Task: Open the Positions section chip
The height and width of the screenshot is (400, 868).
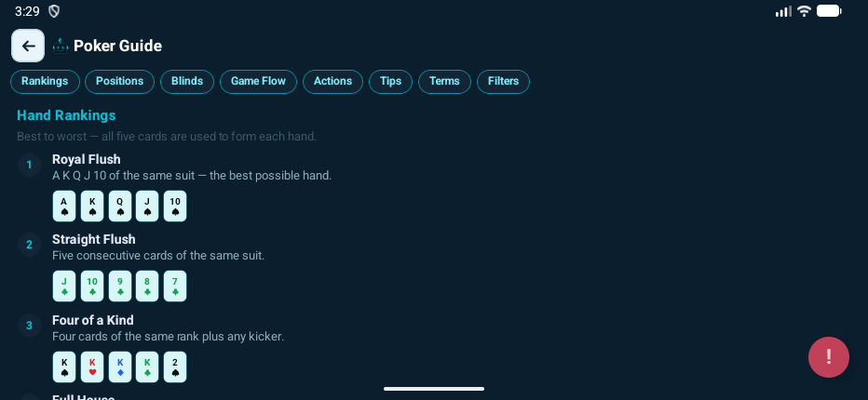Action: pyautogui.click(x=119, y=82)
